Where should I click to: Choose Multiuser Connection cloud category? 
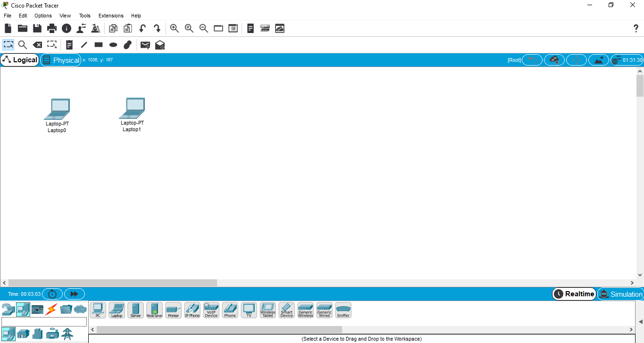(x=80, y=310)
